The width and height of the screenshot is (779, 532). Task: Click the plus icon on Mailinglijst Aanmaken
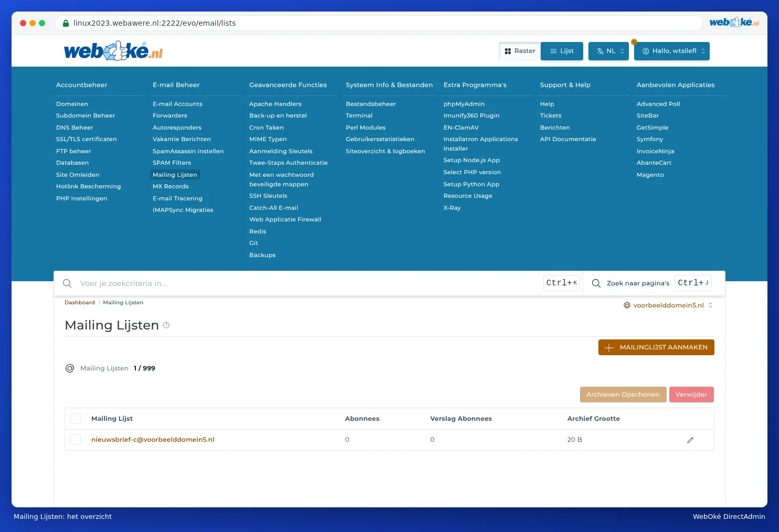(609, 347)
